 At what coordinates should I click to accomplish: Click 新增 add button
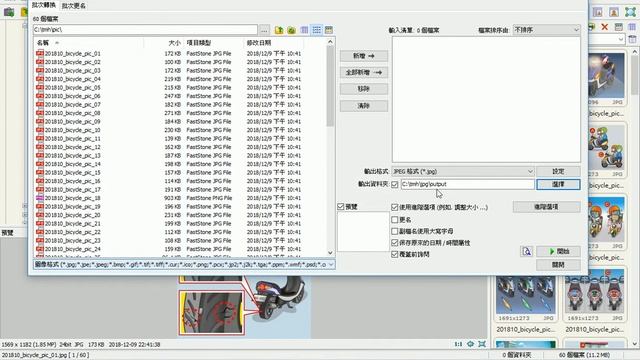364,56
